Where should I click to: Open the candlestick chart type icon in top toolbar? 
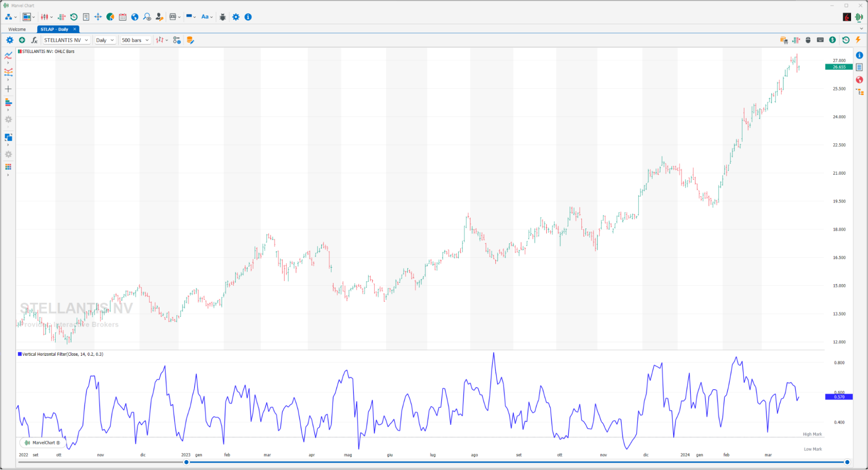45,17
